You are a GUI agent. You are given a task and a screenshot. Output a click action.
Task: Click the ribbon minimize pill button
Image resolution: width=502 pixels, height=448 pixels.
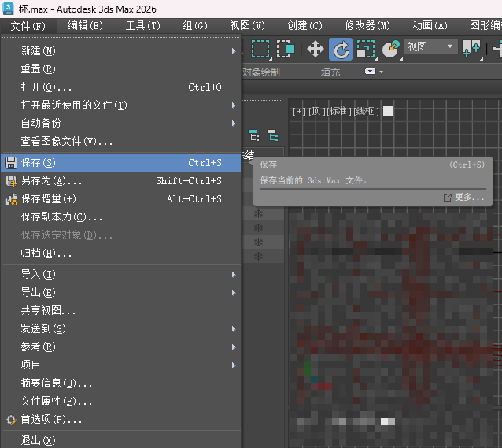370,72
